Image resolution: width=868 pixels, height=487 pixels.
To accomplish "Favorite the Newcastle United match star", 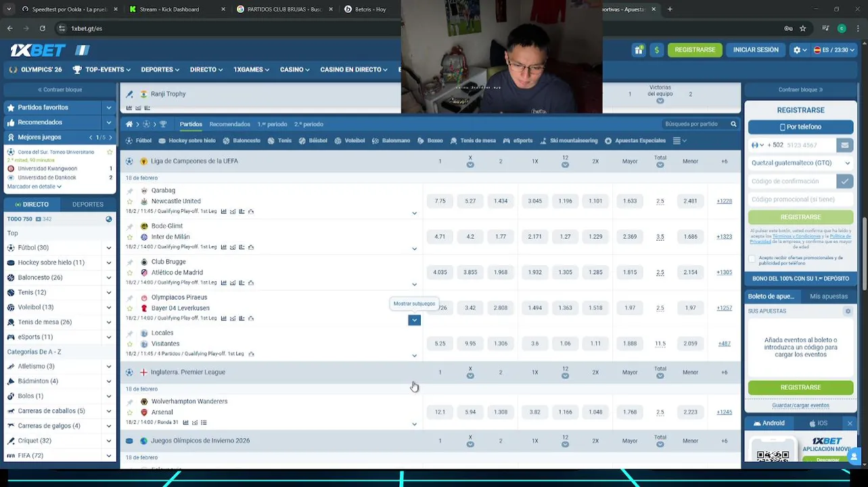I will (x=130, y=202).
